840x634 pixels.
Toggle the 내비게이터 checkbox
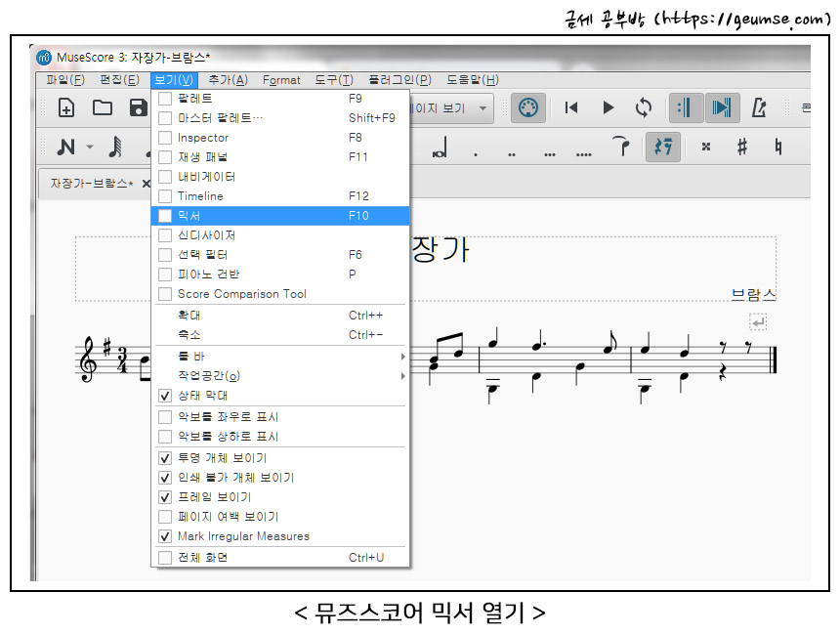[x=165, y=177]
